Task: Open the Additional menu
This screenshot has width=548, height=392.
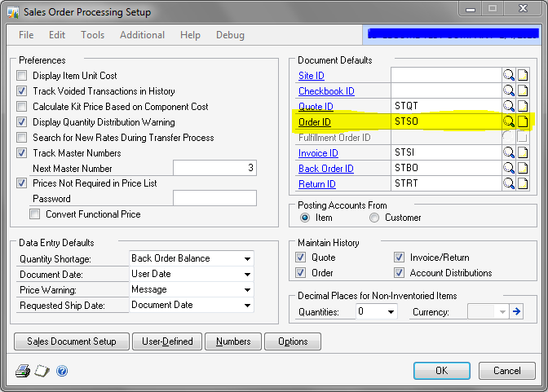Action: (142, 35)
